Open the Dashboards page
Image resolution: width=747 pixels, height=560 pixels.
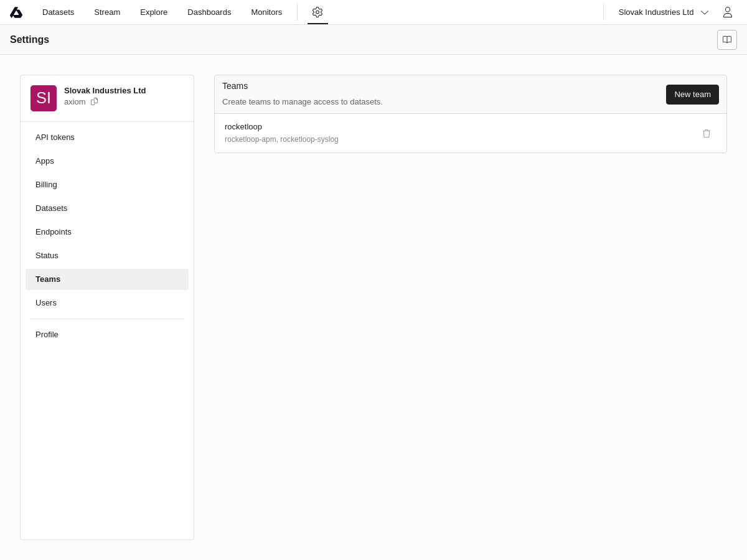click(209, 12)
